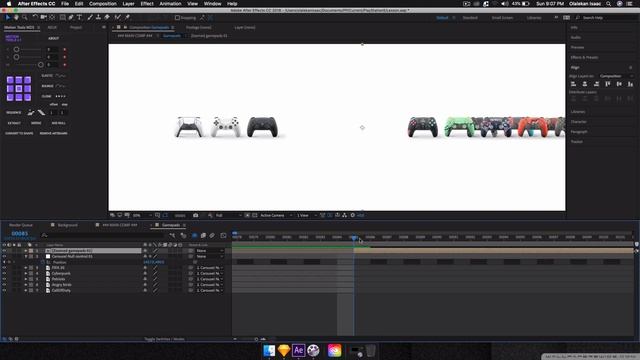Viewport: 640px width, 360px height.
Task: Toggle Position property stopwatch
Action: [x=43, y=262]
